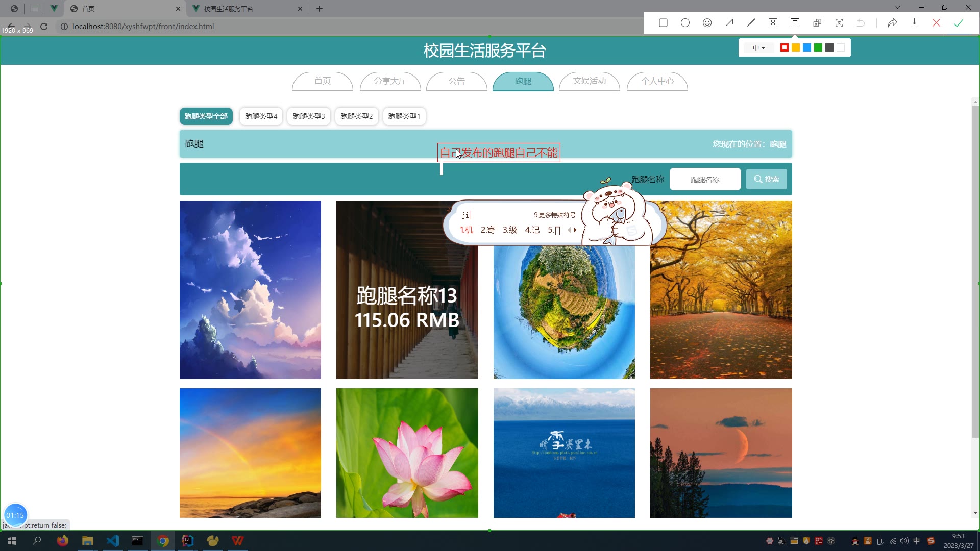Click the download screenshot icon

(914, 23)
